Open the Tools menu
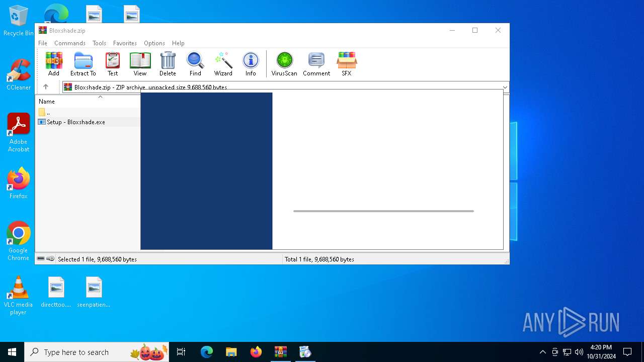The width and height of the screenshot is (644, 362). coord(99,43)
